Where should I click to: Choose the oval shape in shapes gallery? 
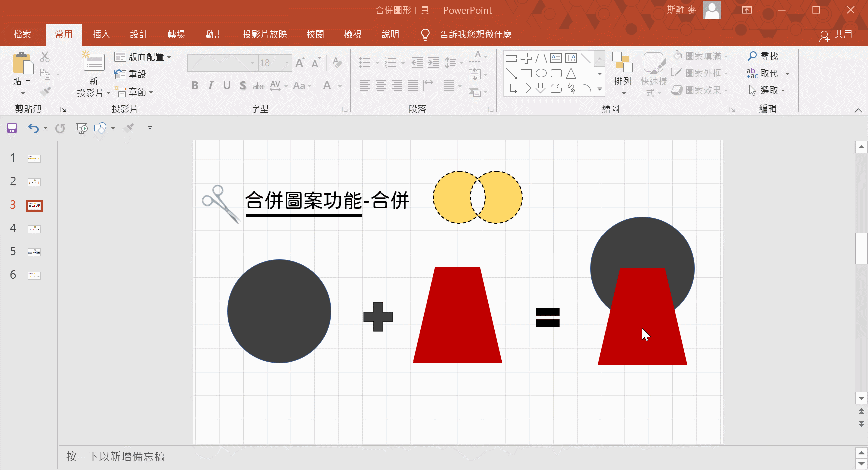pos(541,74)
